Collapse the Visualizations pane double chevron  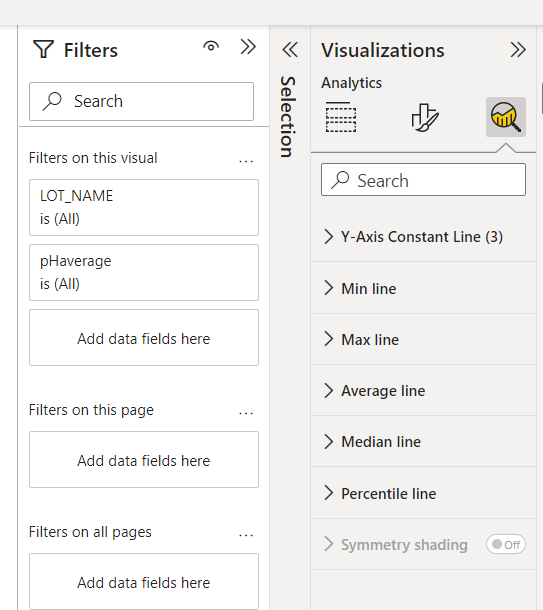coord(518,49)
